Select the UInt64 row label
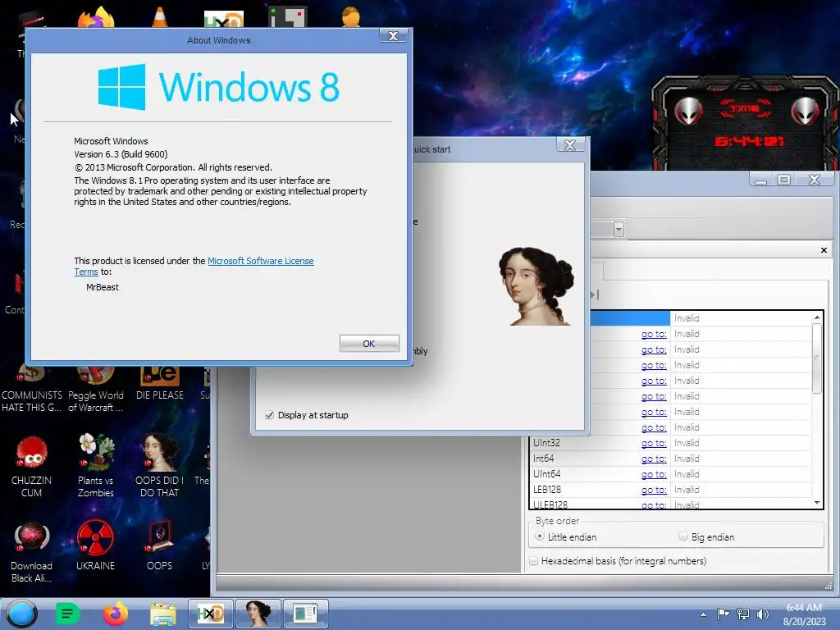The height and width of the screenshot is (630, 840). click(546, 474)
